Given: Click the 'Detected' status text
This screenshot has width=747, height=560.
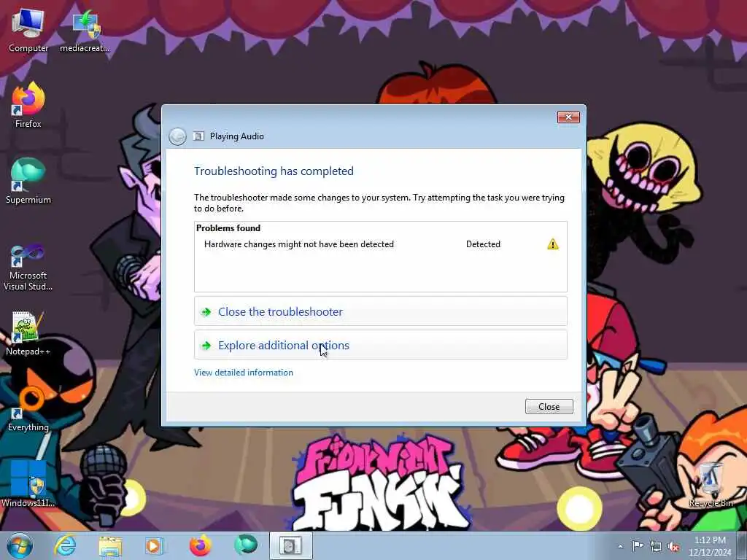Looking at the screenshot, I should 483,244.
